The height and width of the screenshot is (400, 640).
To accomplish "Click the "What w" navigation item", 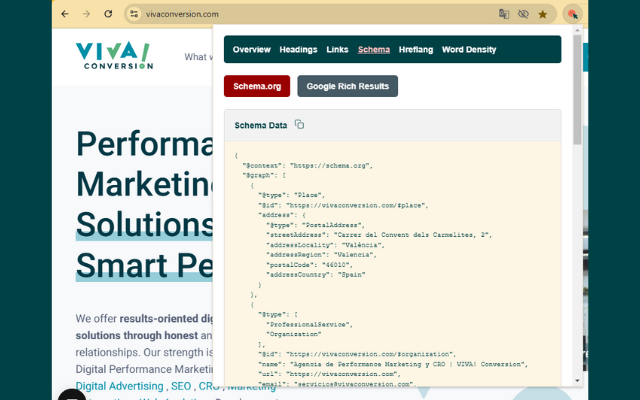I will coord(198,57).
